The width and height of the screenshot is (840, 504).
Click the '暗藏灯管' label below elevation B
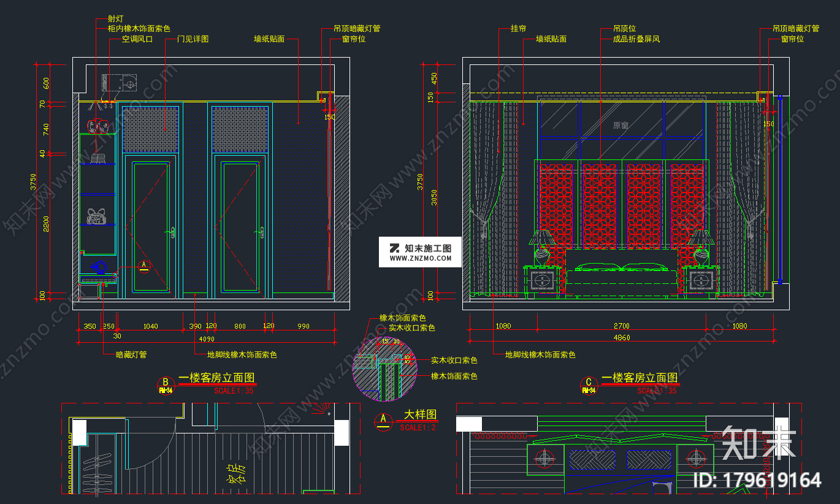point(131,354)
